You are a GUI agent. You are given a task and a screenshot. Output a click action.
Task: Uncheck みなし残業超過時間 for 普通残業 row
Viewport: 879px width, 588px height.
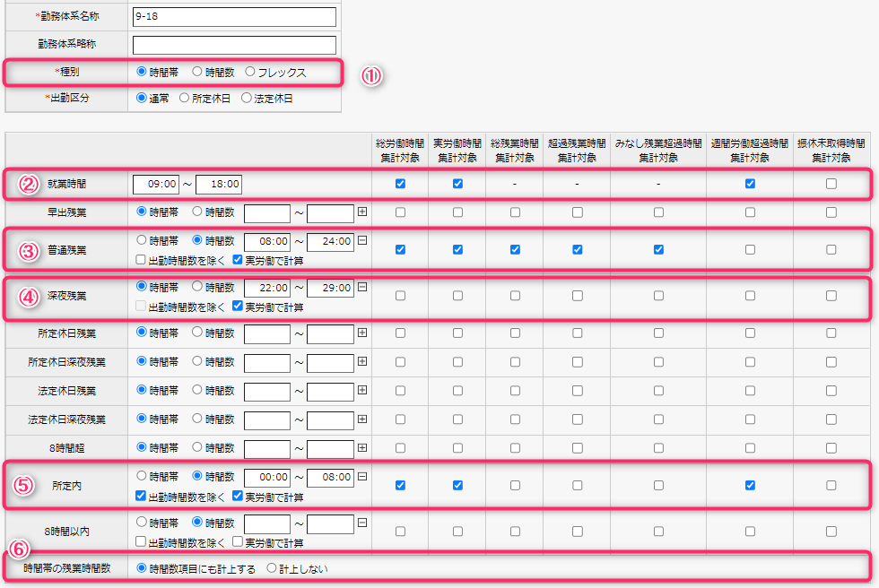click(x=658, y=249)
